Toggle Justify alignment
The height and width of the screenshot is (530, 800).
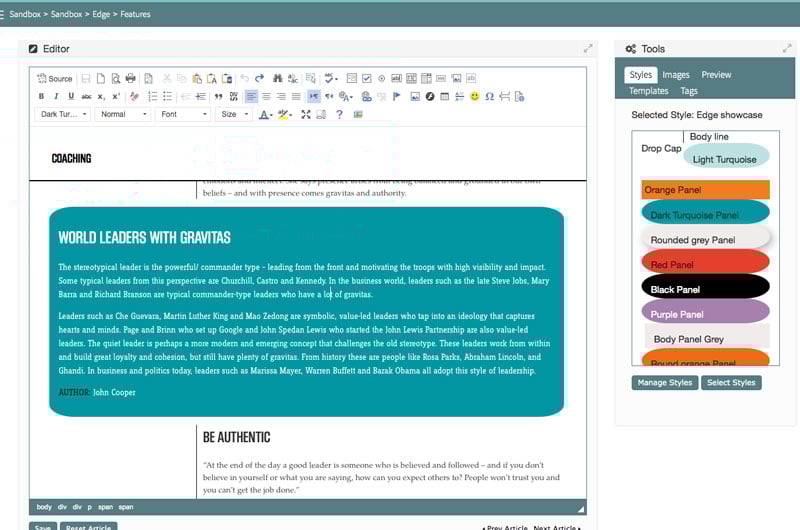click(x=296, y=96)
